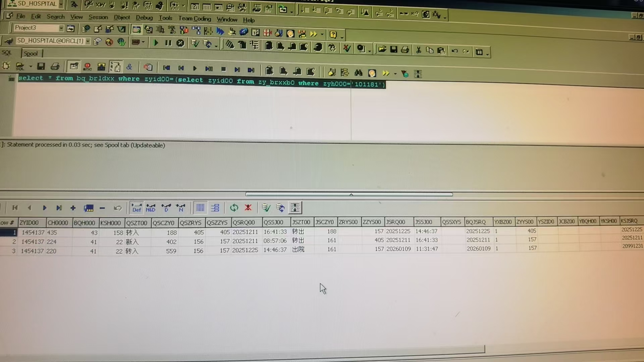
Task: Run the SQL with the green play icon
Action: (x=156, y=43)
